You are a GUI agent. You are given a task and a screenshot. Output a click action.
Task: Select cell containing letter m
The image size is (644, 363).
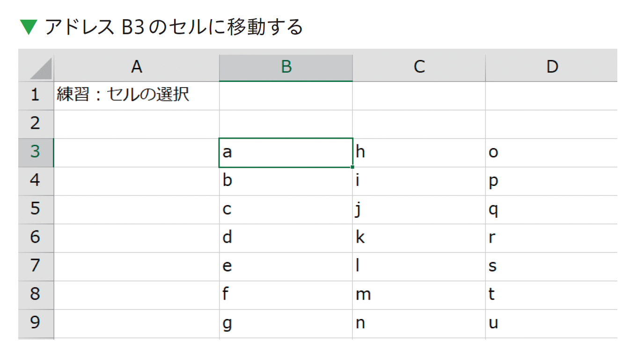[x=419, y=295]
